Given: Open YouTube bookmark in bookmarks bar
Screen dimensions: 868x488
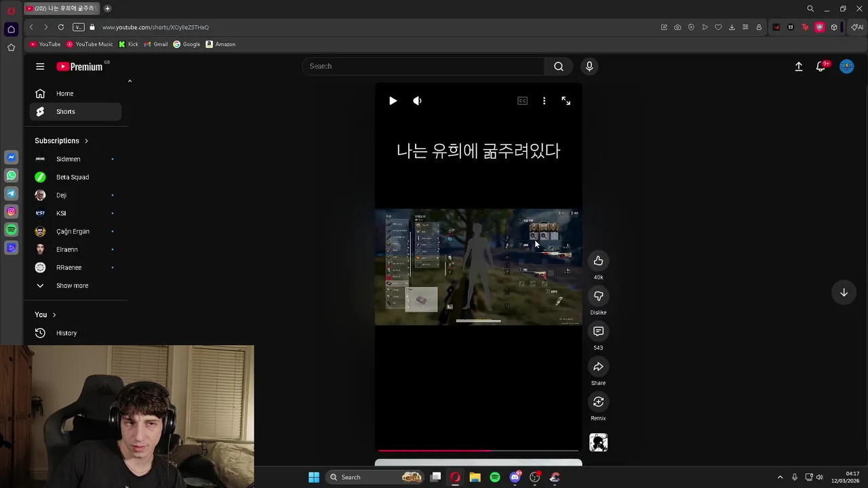Looking at the screenshot, I should (45, 44).
